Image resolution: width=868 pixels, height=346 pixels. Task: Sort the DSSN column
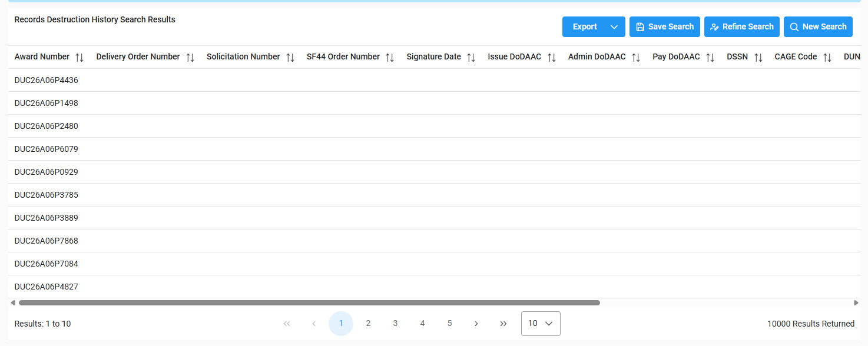pos(758,57)
